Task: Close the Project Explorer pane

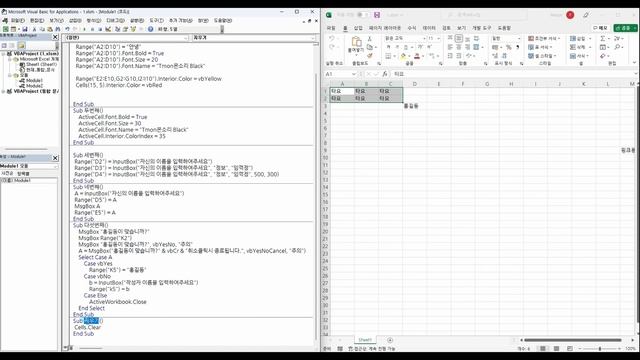Action: [56, 37]
